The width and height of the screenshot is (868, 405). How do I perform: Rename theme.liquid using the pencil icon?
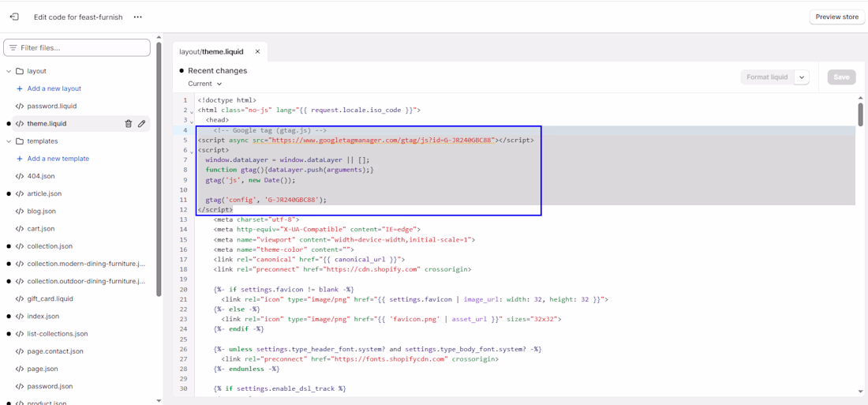pyautogui.click(x=142, y=123)
